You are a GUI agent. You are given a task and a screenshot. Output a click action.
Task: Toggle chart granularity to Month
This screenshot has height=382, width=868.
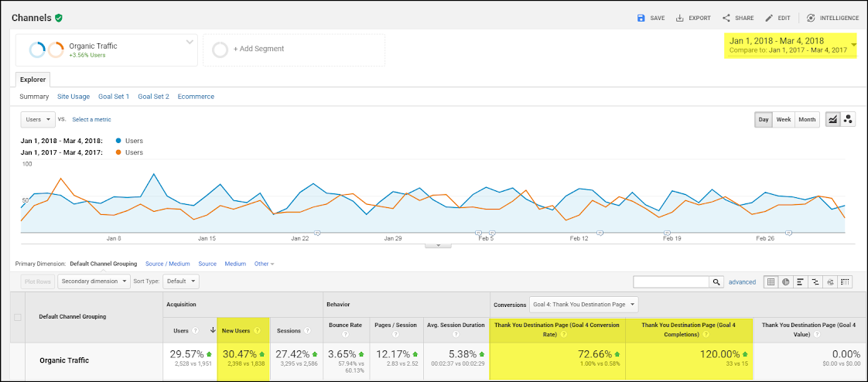pos(807,119)
